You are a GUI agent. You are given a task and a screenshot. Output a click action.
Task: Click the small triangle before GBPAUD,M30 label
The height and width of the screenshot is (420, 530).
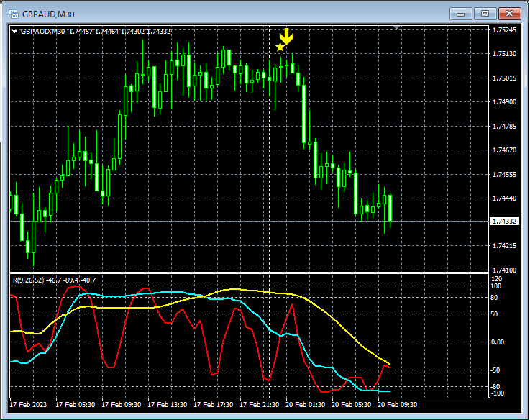[14, 32]
